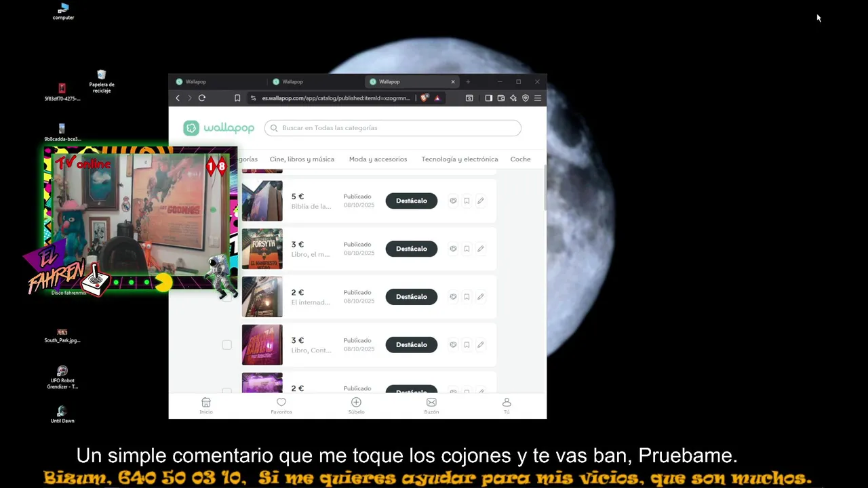
Task: Click the browser URL address bar
Action: pyautogui.click(x=336, y=98)
